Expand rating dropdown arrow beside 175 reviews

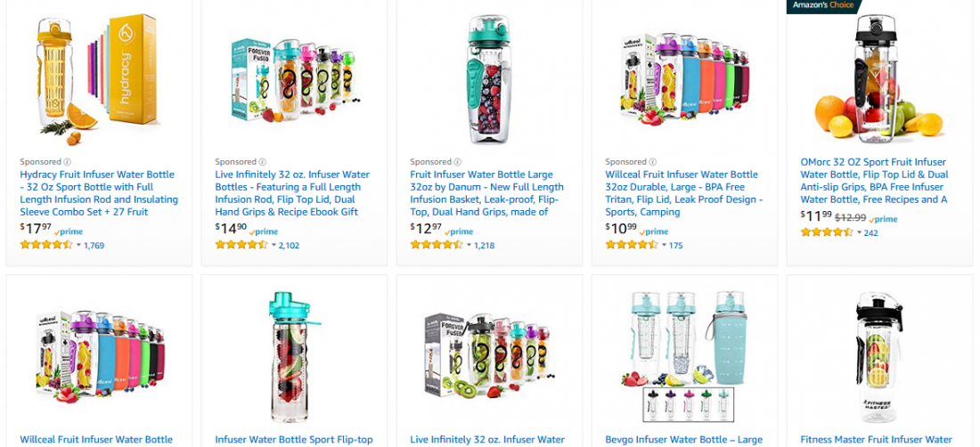point(664,245)
